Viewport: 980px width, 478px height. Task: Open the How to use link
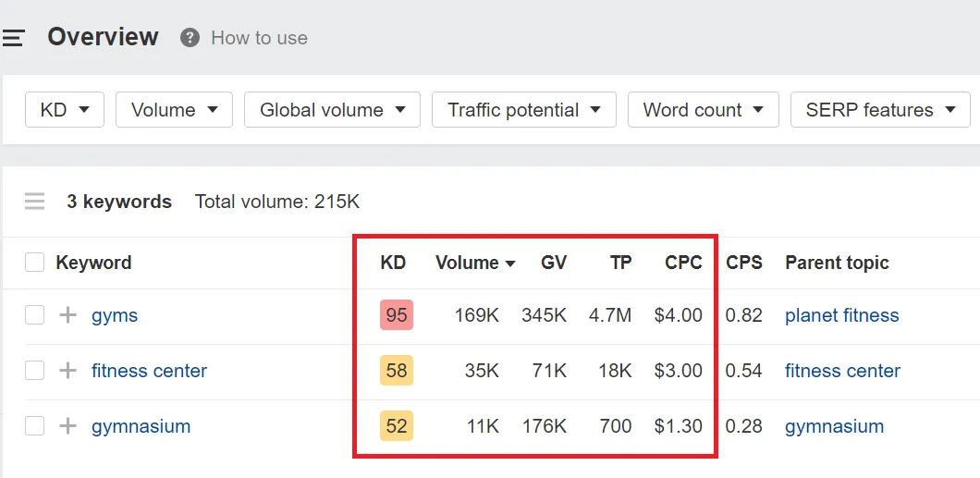point(259,38)
